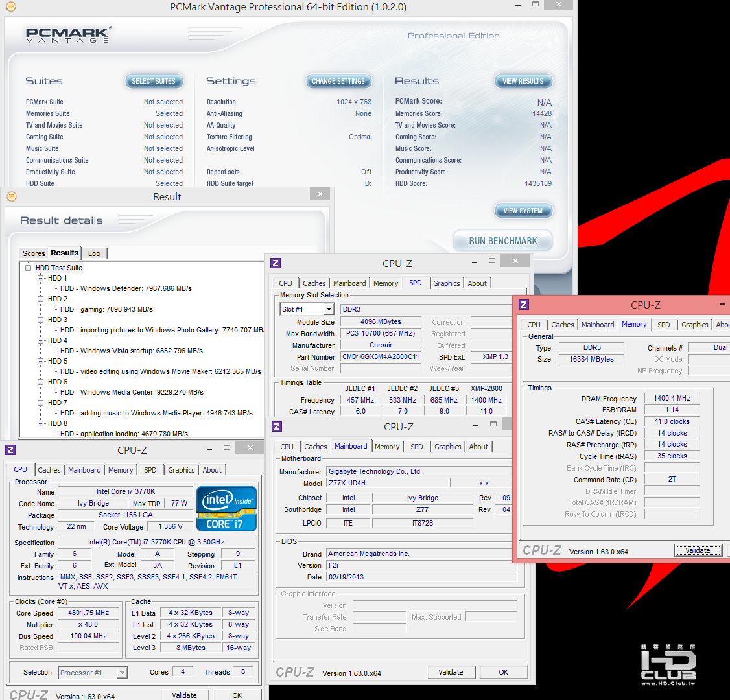The width and height of the screenshot is (730, 700).
Task: Click the BIOS Version field F2i
Action: tap(422, 565)
